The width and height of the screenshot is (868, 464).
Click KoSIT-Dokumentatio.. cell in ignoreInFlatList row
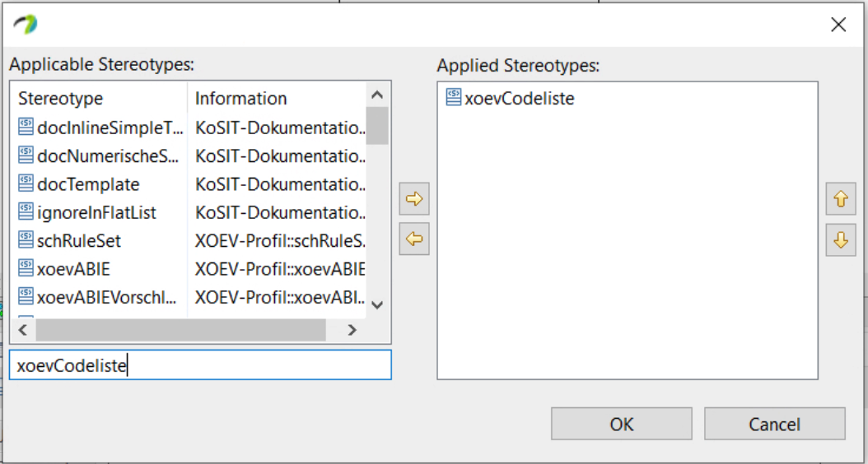(279, 212)
